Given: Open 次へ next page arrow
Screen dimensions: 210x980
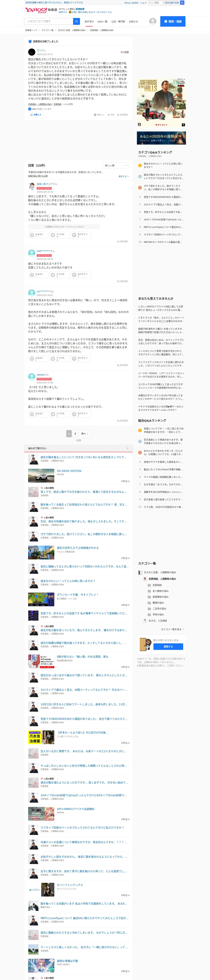Looking at the screenshot, I should tap(85, 434).
